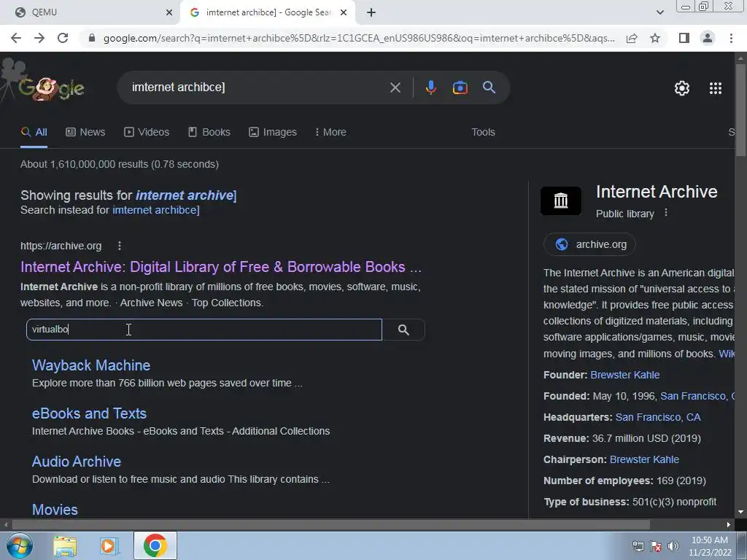
Task: Open File Explorer from taskbar
Action: click(64, 545)
